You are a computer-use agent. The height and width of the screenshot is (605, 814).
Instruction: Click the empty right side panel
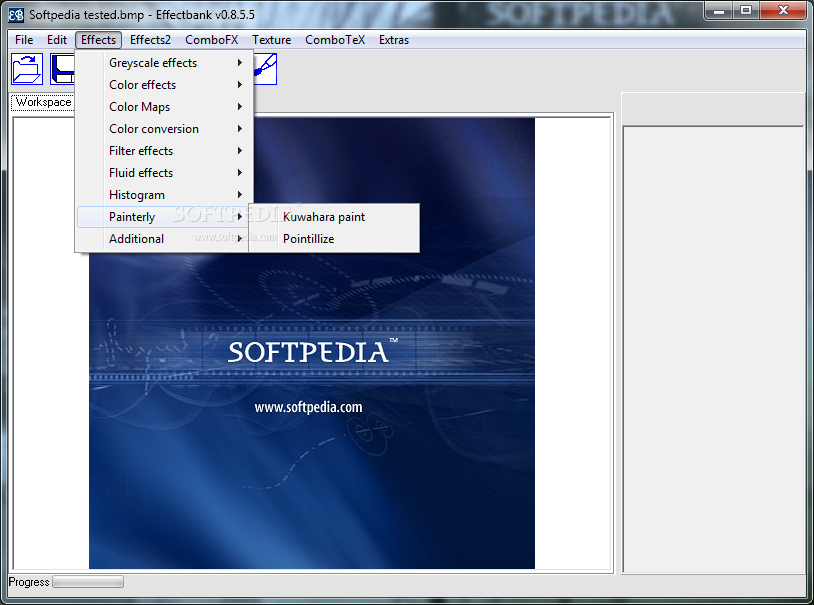click(713, 349)
